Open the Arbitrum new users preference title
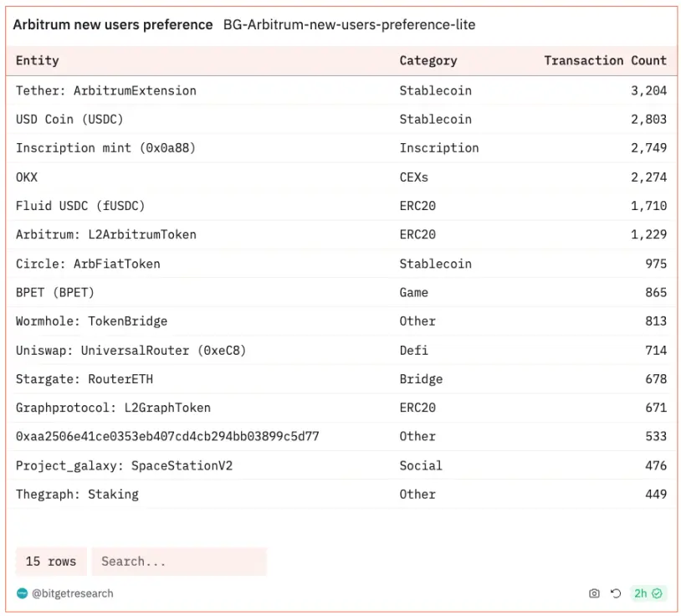This screenshot has height=616, width=681. [113, 25]
